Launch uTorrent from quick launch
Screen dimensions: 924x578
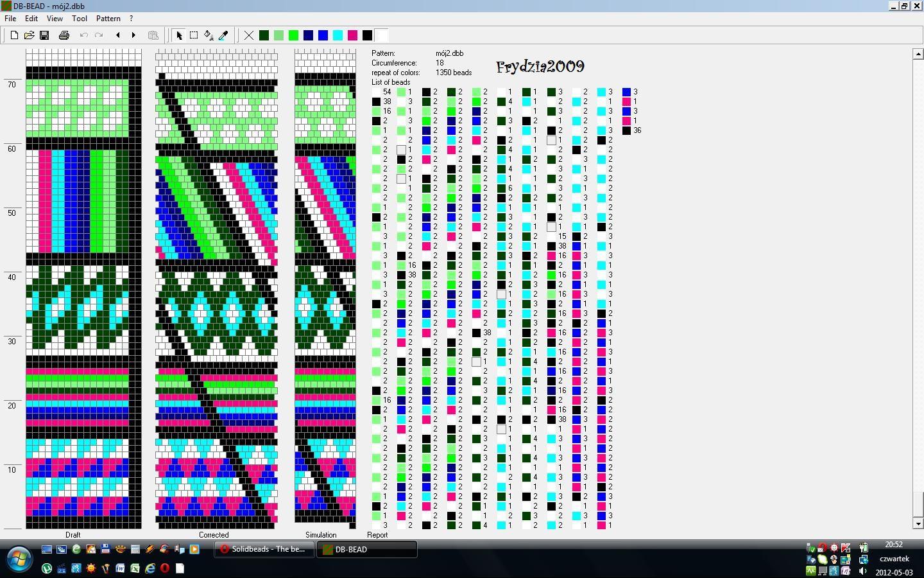coord(47,568)
